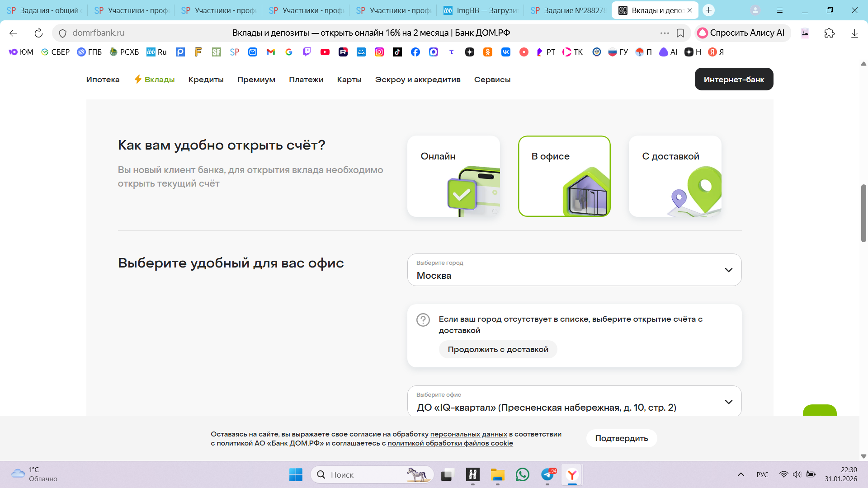Open Telegram from taskbar
This screenshot has height=488, width=868.
click(x=547, y=474)
